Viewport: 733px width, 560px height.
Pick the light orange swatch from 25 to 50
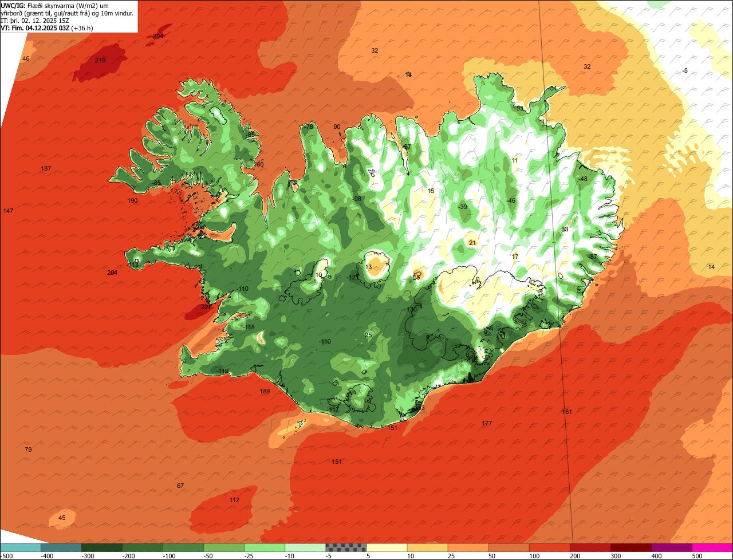pyautogui.click(x=468, y=547)
